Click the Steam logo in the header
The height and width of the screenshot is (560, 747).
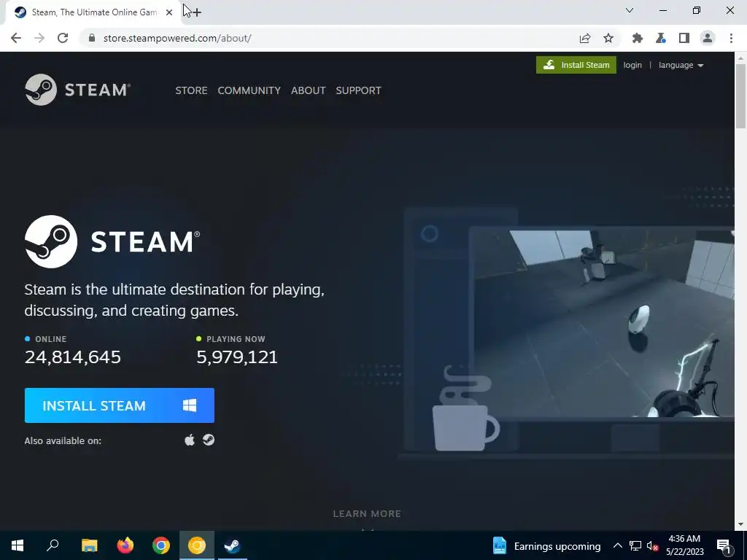click(77, 90)
